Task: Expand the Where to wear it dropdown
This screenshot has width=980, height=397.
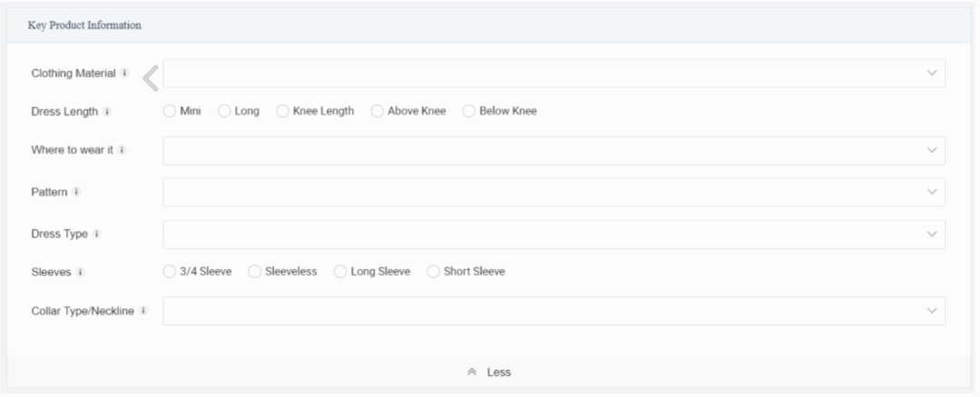Action: 554,150
